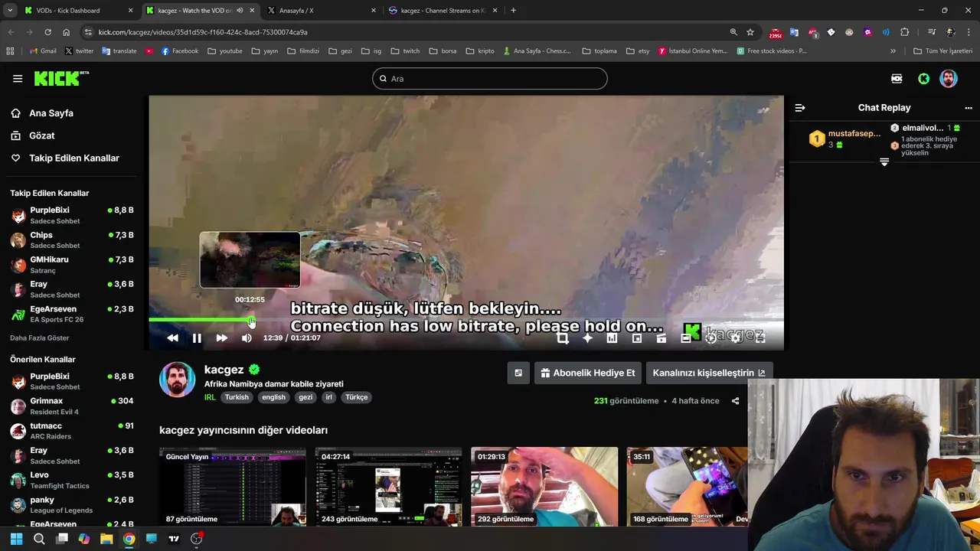This screenshot has height=551, width=980.
Task: Open a new browser tab
Action: [x=513, y=11]
